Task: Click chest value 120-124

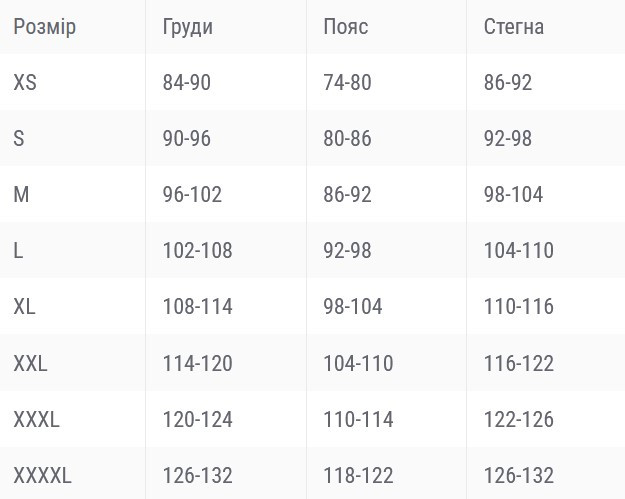Action: [197, 419]
